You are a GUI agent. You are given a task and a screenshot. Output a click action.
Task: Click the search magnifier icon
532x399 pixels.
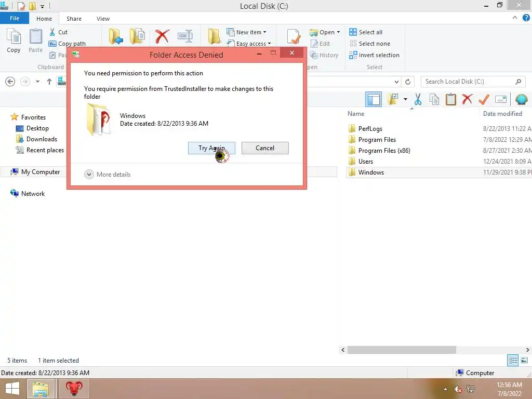click(518, 82)
